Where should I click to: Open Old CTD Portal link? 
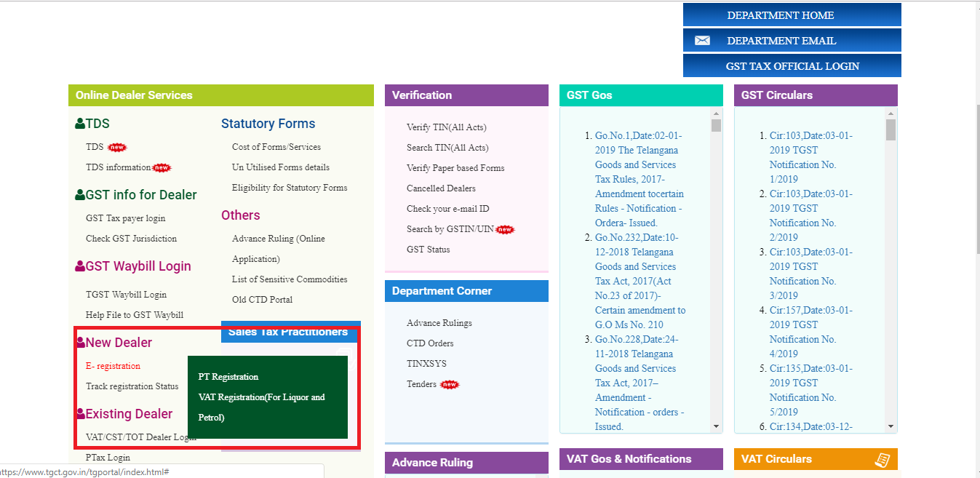[x=262, y=300]
